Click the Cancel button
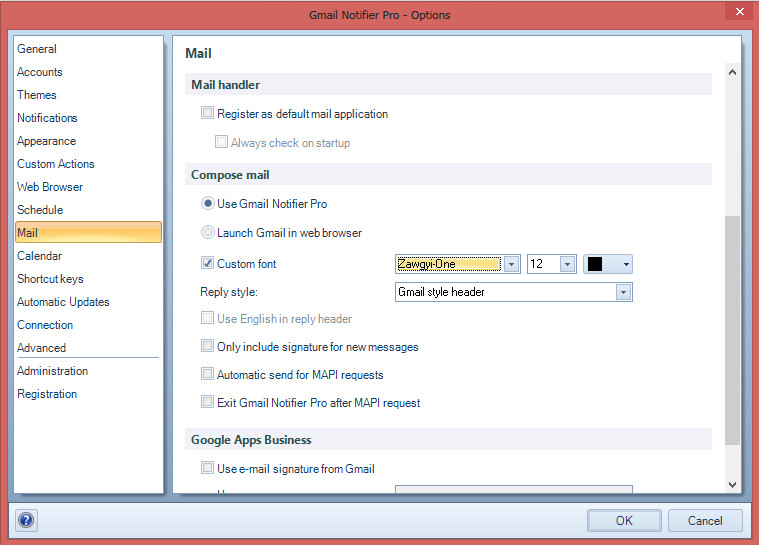The image size is (759, 545). click(x=705, y=521)
